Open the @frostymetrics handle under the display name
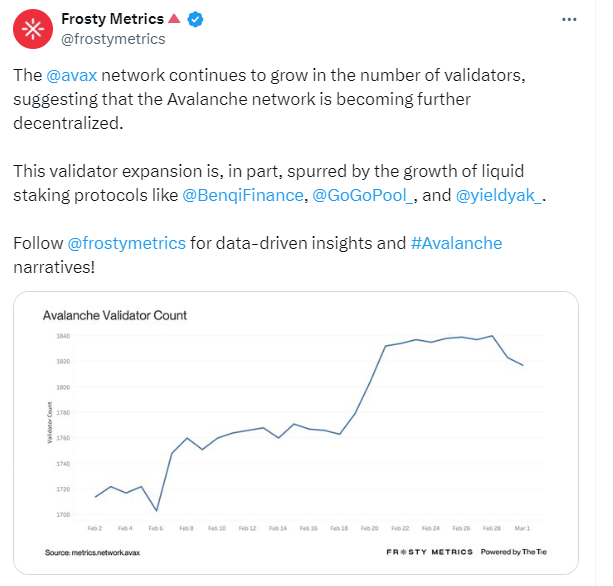Viewport: 613px width, 586px height. pyautogui.click(x=113, y=39)
